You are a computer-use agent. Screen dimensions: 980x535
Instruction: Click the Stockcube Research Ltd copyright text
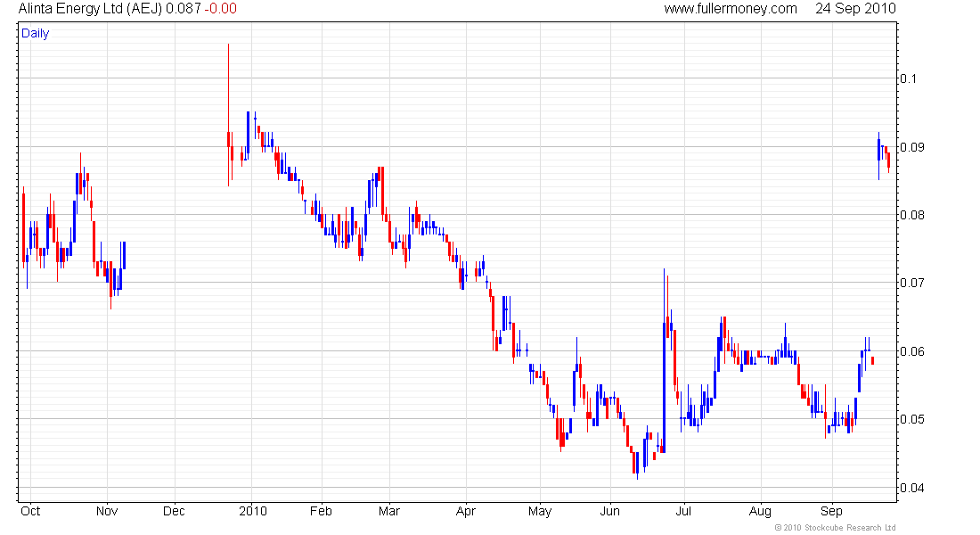pyautogui.click(x=835, y=528)
